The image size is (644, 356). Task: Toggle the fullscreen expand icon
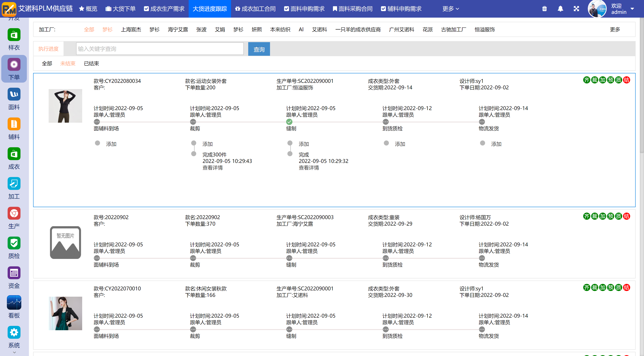coord(576,9)
